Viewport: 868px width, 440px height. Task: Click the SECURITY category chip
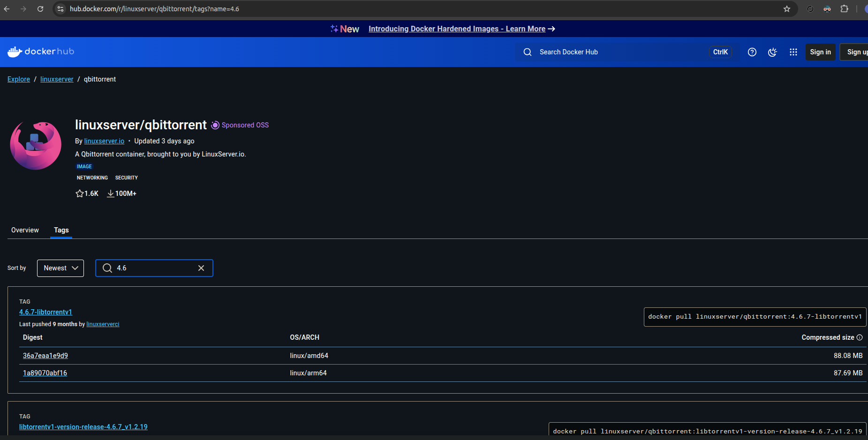point(127,178)
